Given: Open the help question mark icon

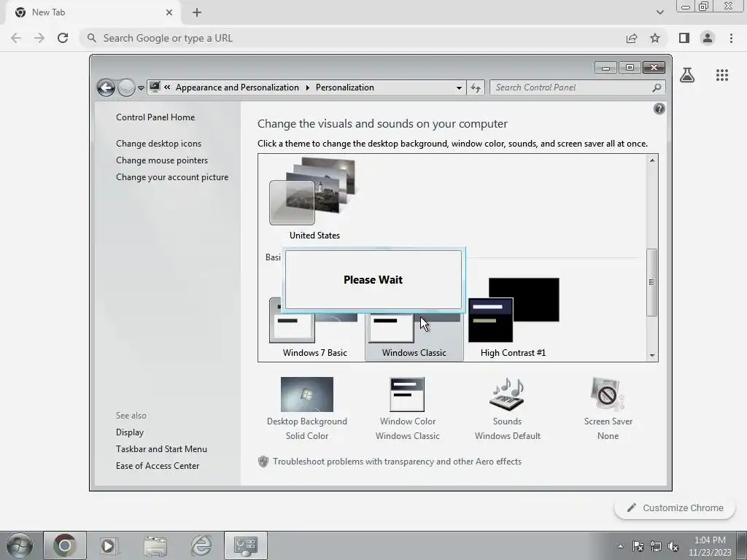Looking at the screenshot, I should click(x=659, y=109).
